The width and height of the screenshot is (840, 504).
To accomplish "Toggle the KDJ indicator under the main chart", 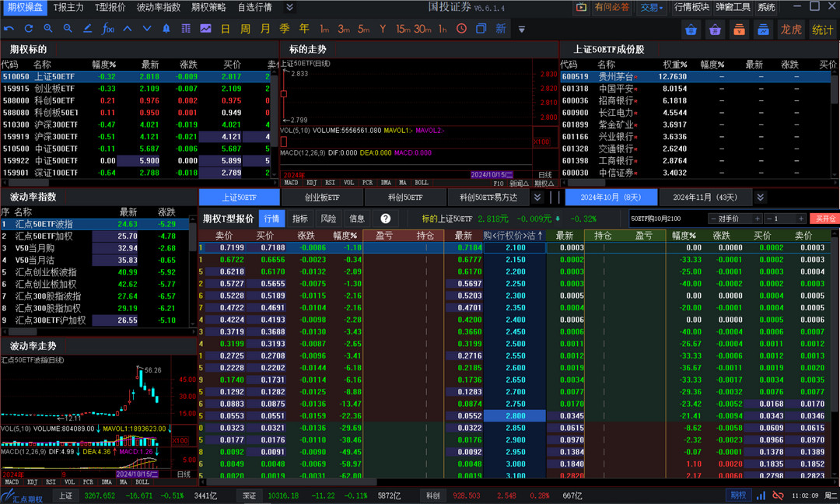I will tap(310, 183).
